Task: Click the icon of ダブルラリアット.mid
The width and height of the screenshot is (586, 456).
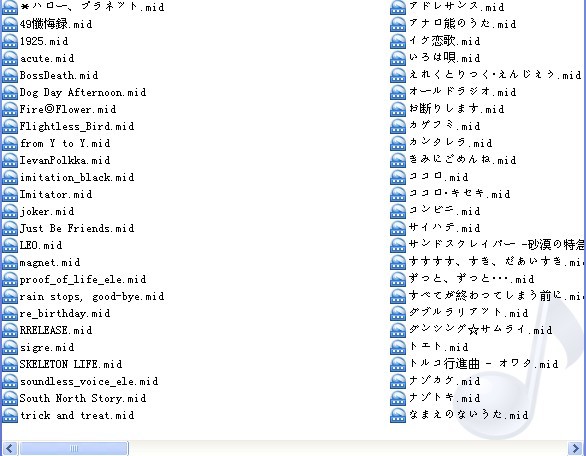Action: (x=398, y=313)
